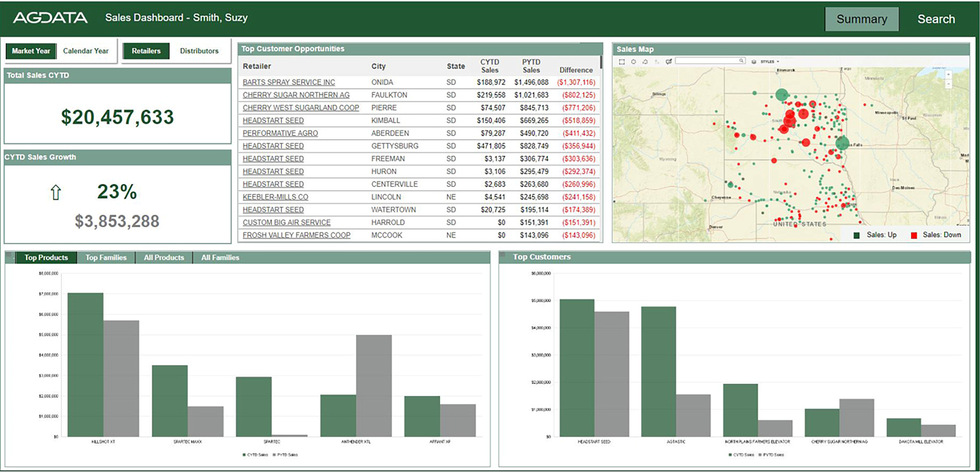Zoom out on the Sales Map

click(948, 83)
